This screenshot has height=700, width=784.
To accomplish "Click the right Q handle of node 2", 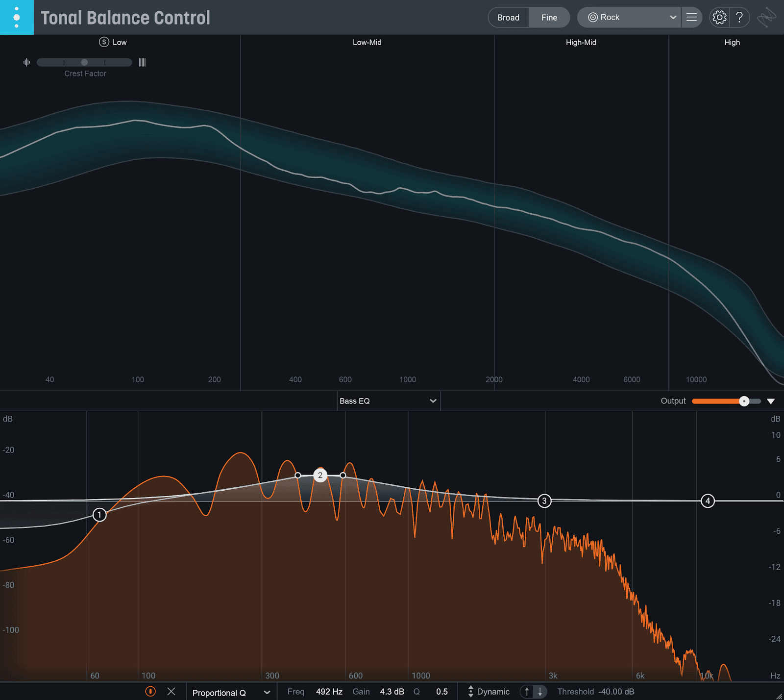I will coord(343,475).
